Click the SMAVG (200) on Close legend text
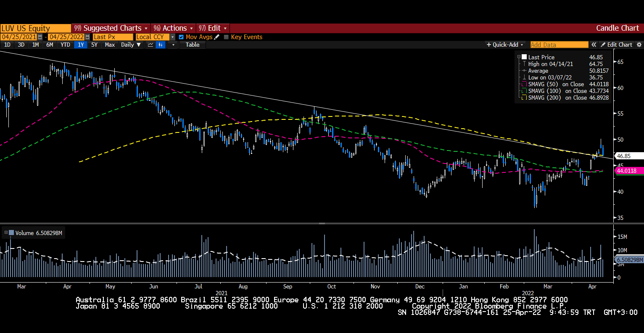The height and width of the screenshot is (333, 644). [x=557, y=98]
